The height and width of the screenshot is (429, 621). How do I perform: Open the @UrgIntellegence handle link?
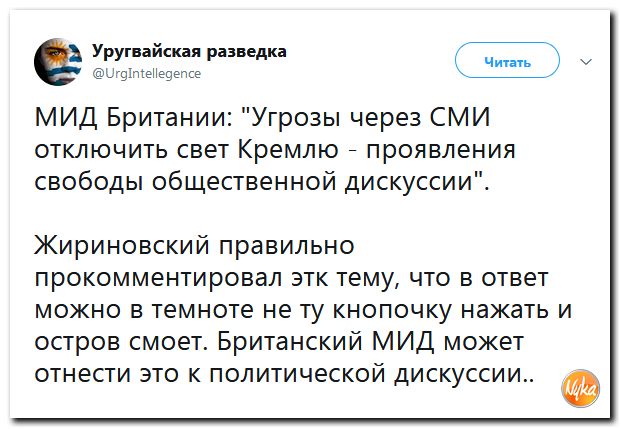147,74
